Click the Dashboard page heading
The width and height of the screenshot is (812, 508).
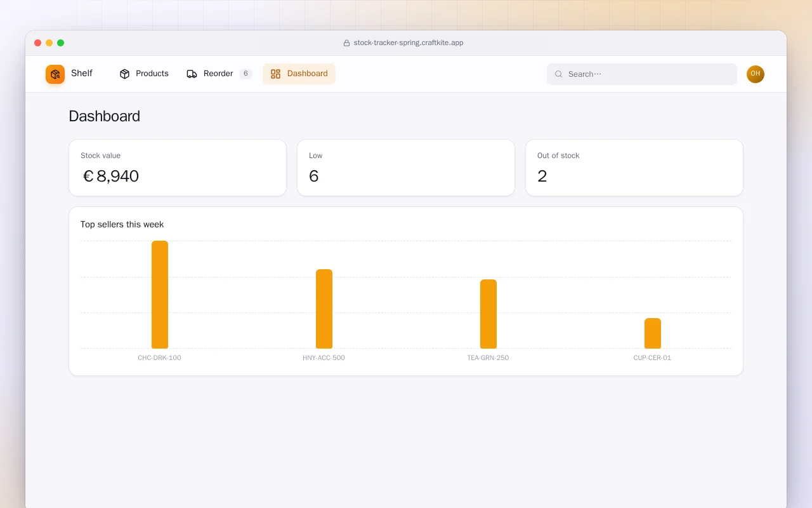[x=104, y=116]
